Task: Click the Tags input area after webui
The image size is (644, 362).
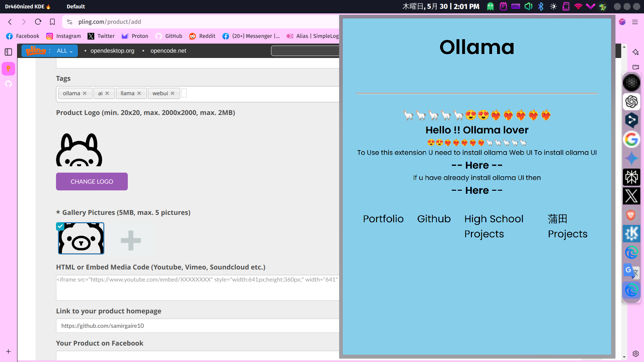Action: coord(184,93)
